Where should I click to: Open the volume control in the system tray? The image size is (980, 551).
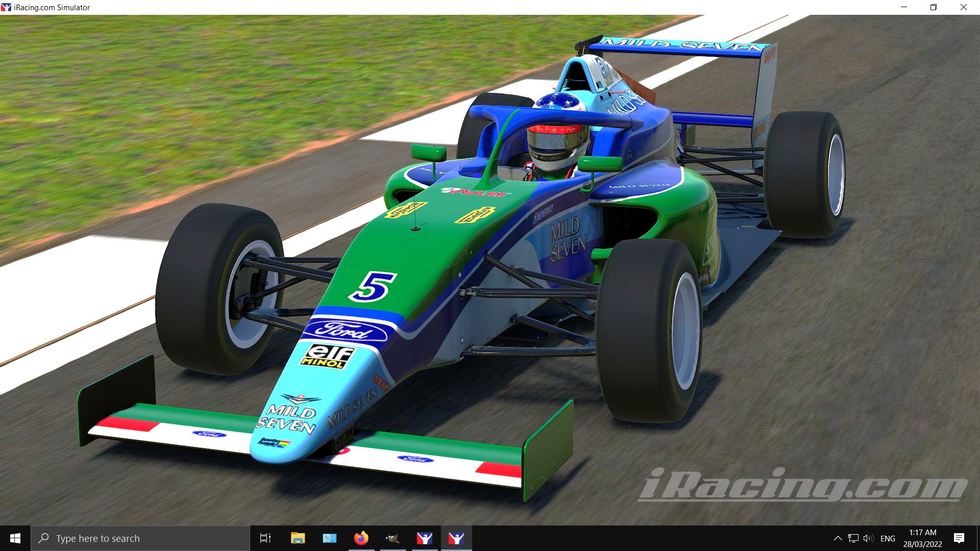[x=868, y=538]
